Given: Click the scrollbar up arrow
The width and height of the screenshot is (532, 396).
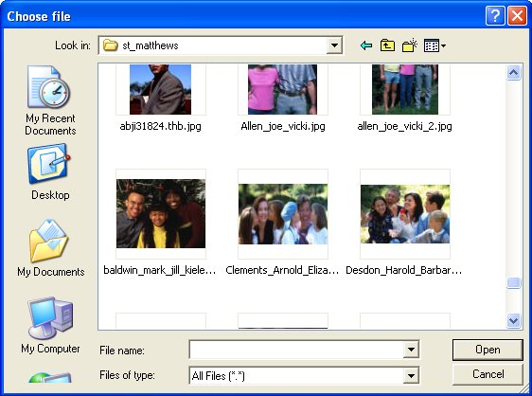Looking at the screenshot, I should coord(513,72).
